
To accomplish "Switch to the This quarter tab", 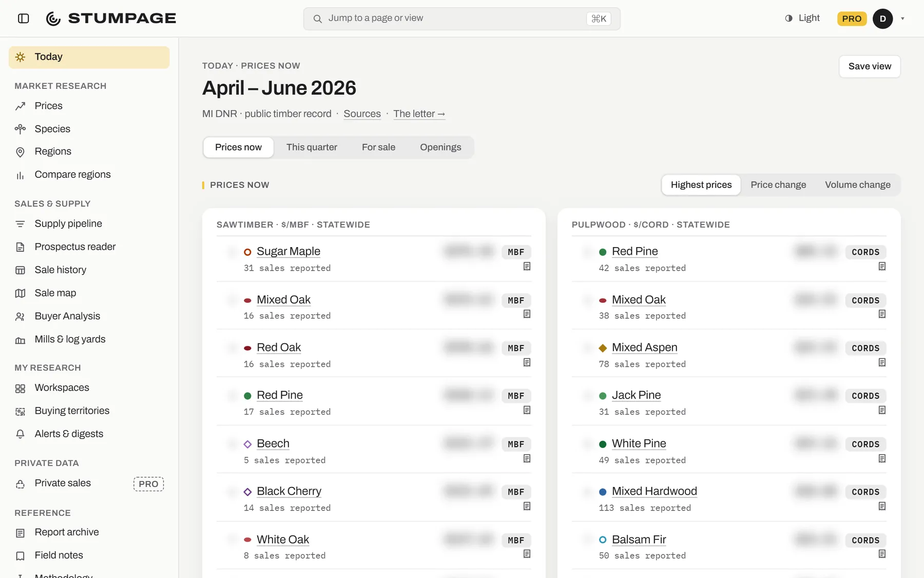I will (x=312, y=147).
